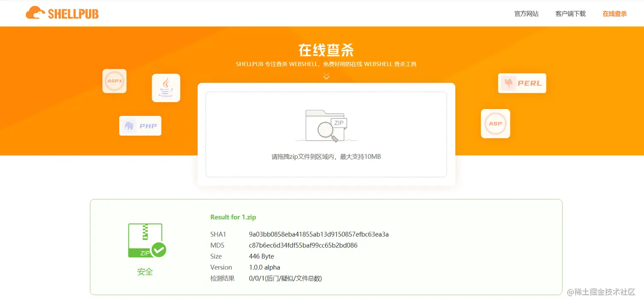Screen dimensions: 644x305
Task: Open 客户端下载 from the top navigation
Action: tap(570, 13)
